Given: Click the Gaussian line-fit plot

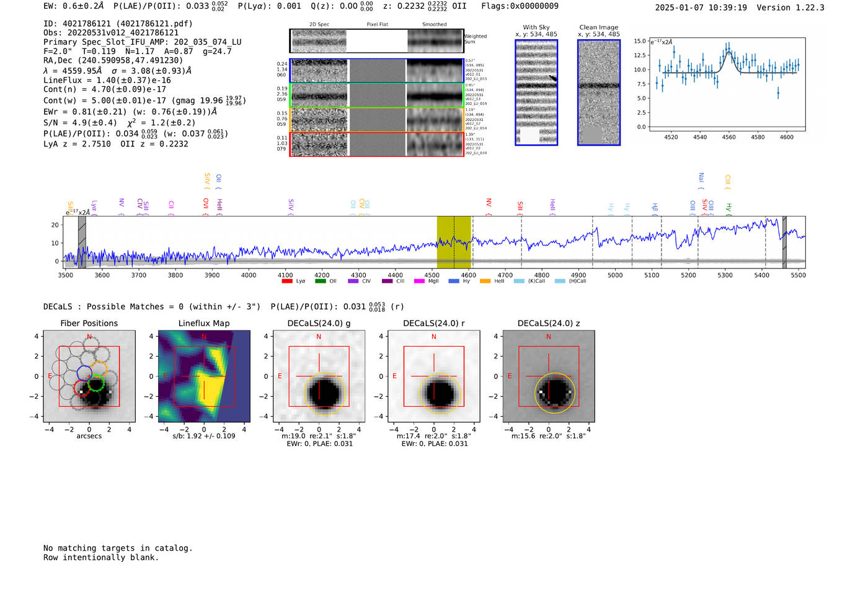Looking at the screenshot, I should click(727, 84).
